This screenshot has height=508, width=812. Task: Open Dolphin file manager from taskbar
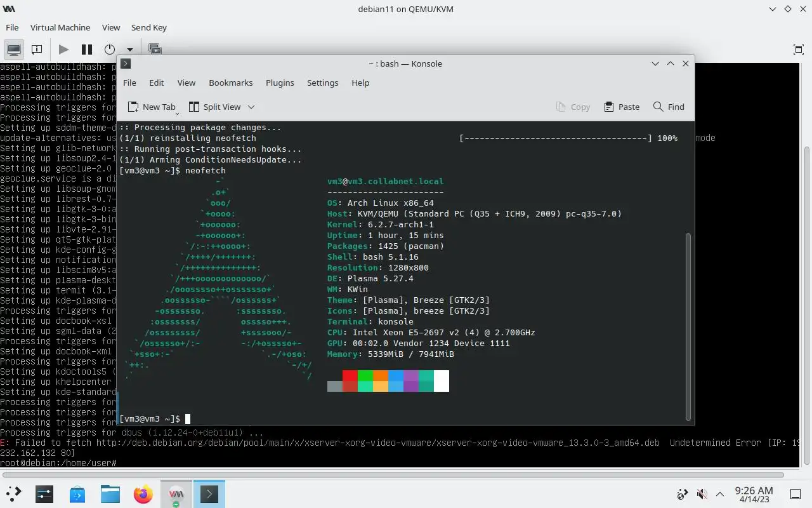pyautogui.click(x=110, y=493)
